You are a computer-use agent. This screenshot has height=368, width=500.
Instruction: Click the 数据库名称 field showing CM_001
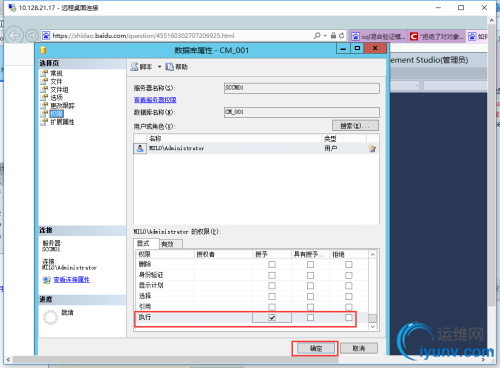(302, 112)
